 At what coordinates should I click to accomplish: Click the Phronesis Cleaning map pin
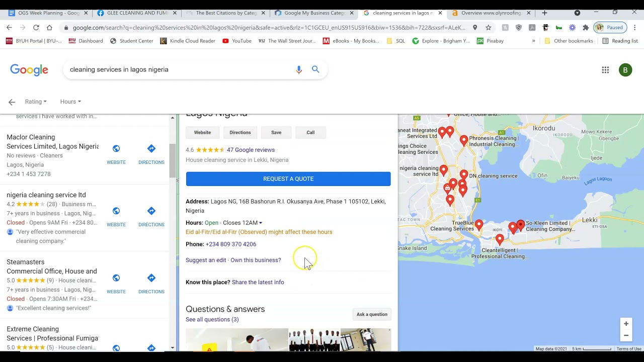[x=464, y=140]
